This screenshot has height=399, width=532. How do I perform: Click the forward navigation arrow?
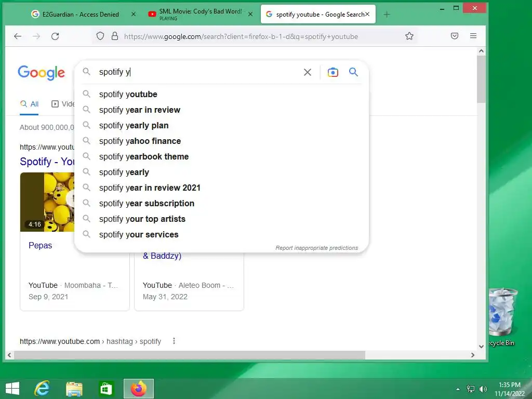click(x=36, y=36)
